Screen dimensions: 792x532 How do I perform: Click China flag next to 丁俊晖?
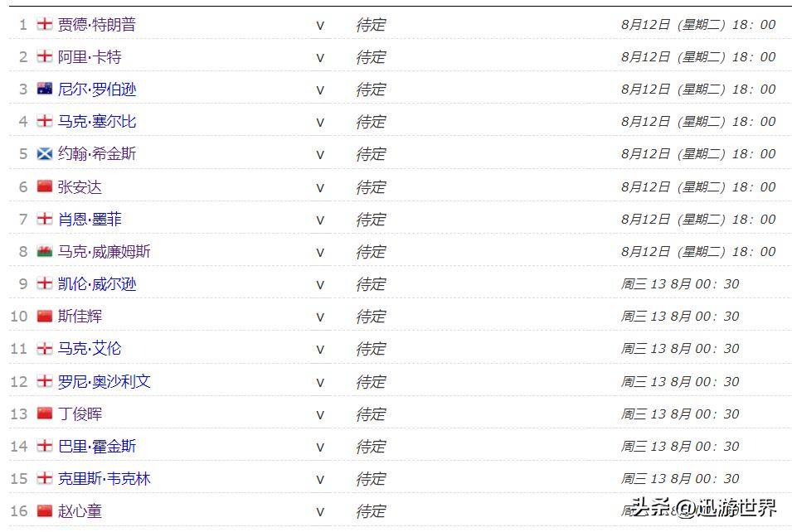[x=45, y=414]
